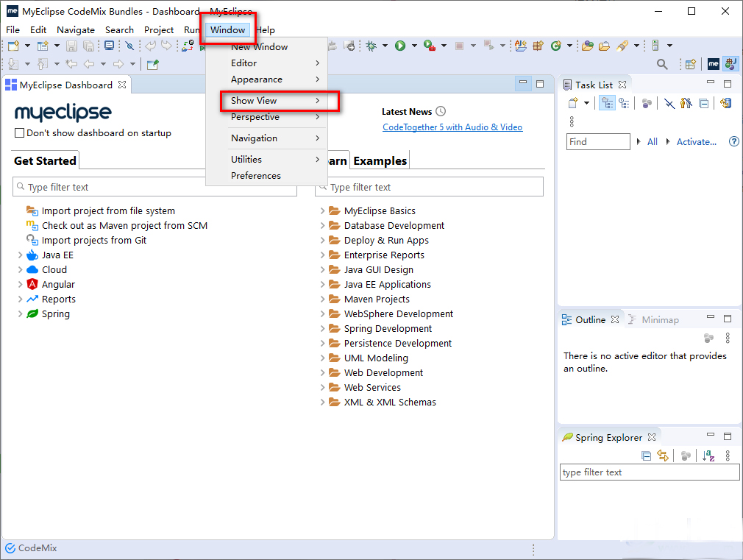
Task: Open the File menu
Action: pos(13,30)
